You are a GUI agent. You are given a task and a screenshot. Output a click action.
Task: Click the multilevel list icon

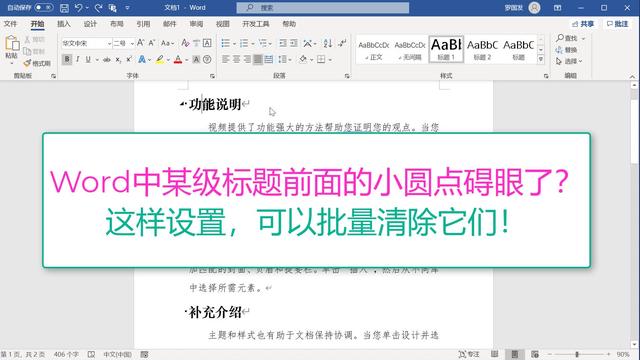point(263,43)
